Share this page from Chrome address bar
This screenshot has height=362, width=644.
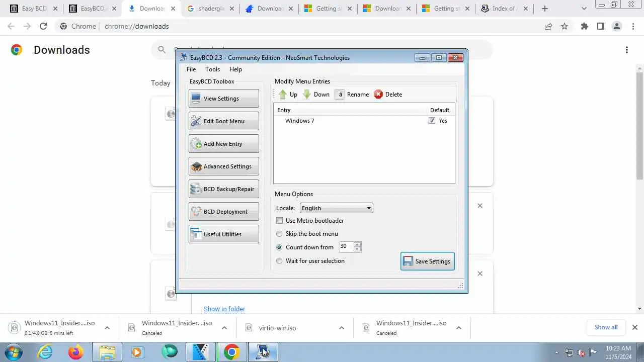point(548,26)
